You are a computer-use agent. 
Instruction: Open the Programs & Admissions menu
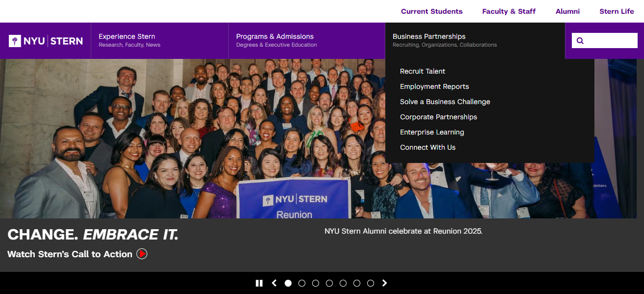click(x=307, y=41)
